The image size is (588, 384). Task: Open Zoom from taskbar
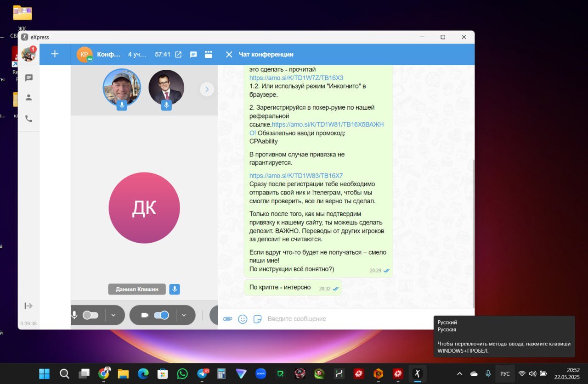tap(261, 373)
